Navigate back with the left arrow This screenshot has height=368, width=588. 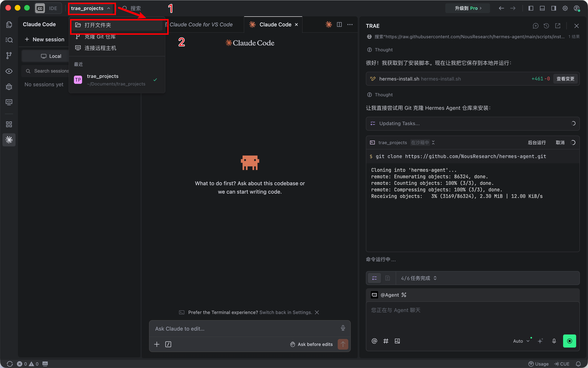coord(501,8)
